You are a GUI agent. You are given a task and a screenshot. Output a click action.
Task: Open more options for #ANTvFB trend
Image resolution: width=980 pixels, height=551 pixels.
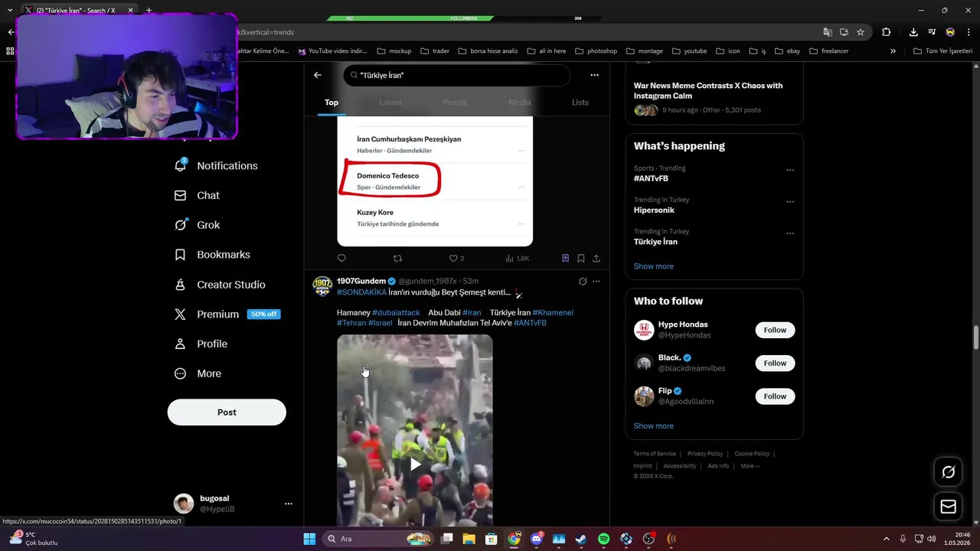click(x=790, y=170)
